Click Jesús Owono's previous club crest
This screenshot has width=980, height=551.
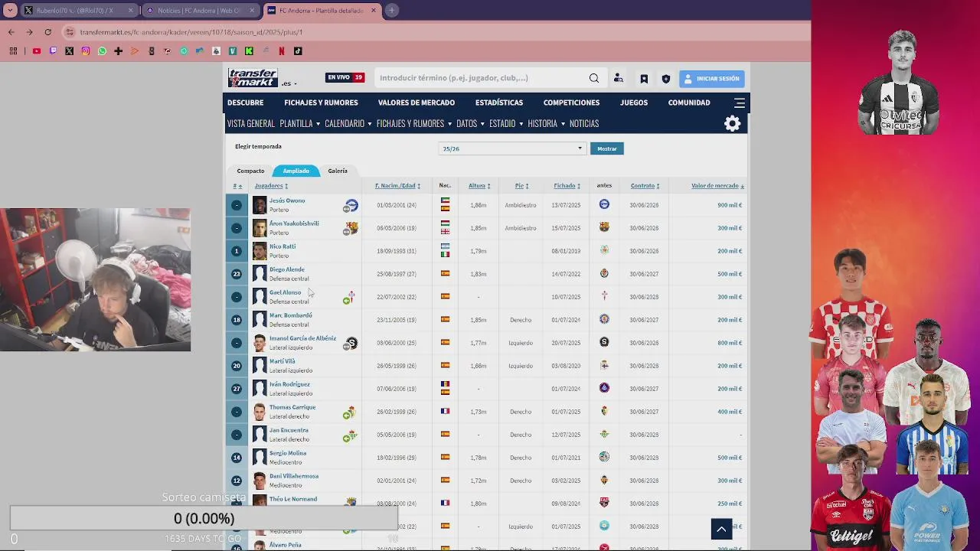point(604,204)
